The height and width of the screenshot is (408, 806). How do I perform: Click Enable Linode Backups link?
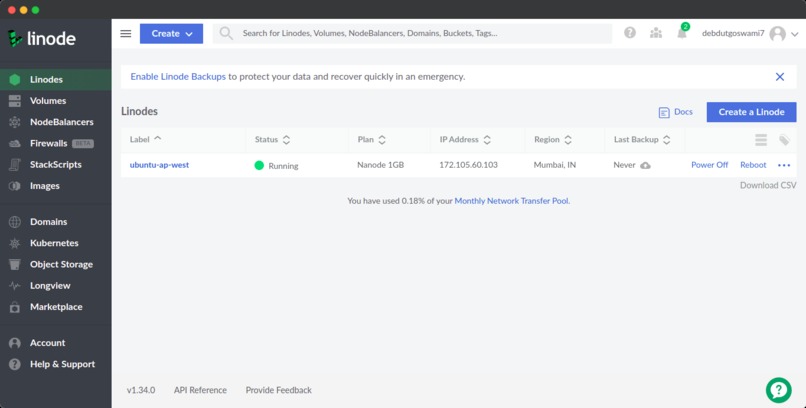(178, 77)
